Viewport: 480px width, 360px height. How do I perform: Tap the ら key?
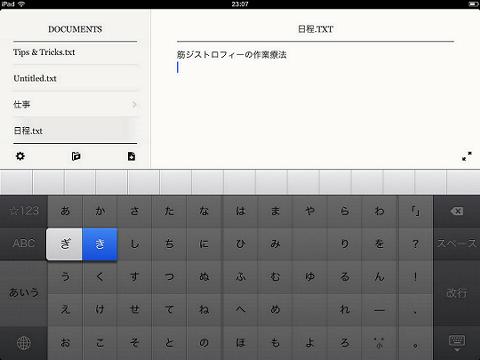coord(345,211)
